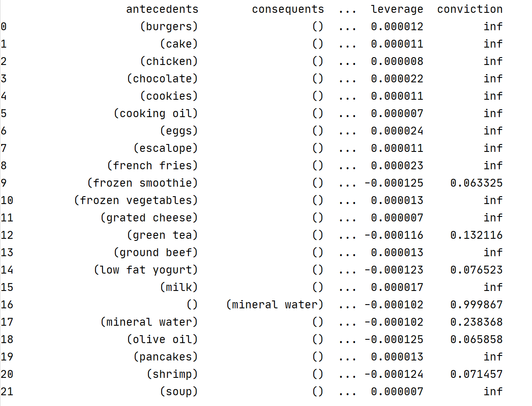Select the leverage value 0.000024

click(397, 131)
